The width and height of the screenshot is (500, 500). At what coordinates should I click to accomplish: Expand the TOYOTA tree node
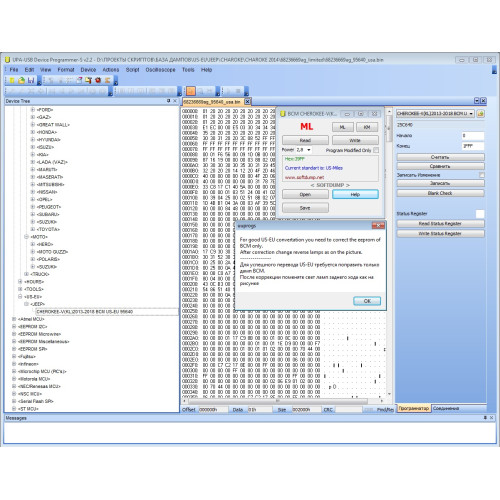(x=33, y=229)
